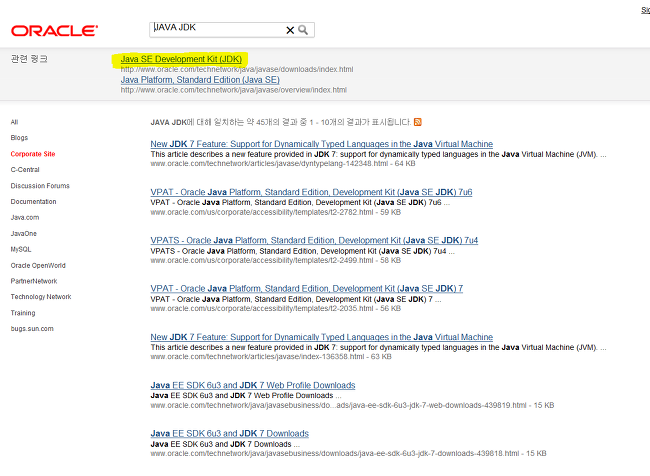Select the Blogs filter
Screen dimensions: 650x476
(x=19, y=138)
